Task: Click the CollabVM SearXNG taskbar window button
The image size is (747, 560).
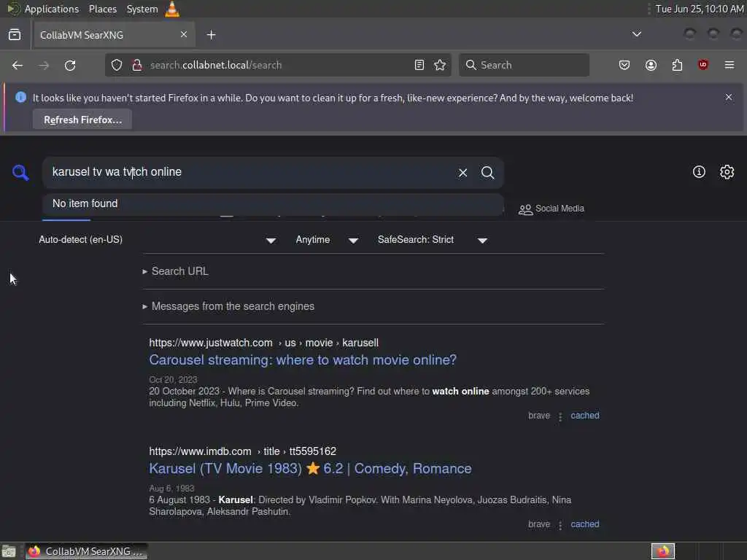Action: click(86, 551)
